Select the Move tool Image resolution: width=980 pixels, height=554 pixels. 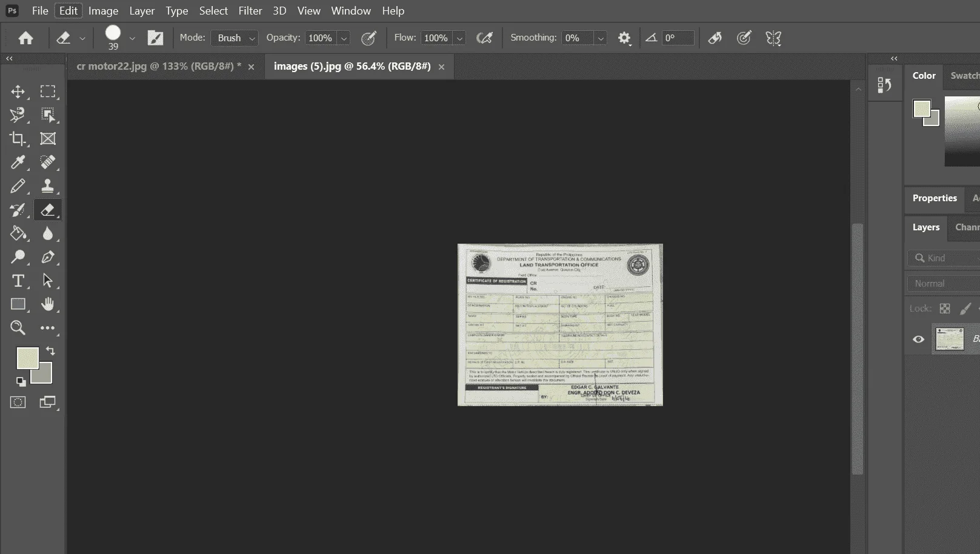(x=18, y=92)
